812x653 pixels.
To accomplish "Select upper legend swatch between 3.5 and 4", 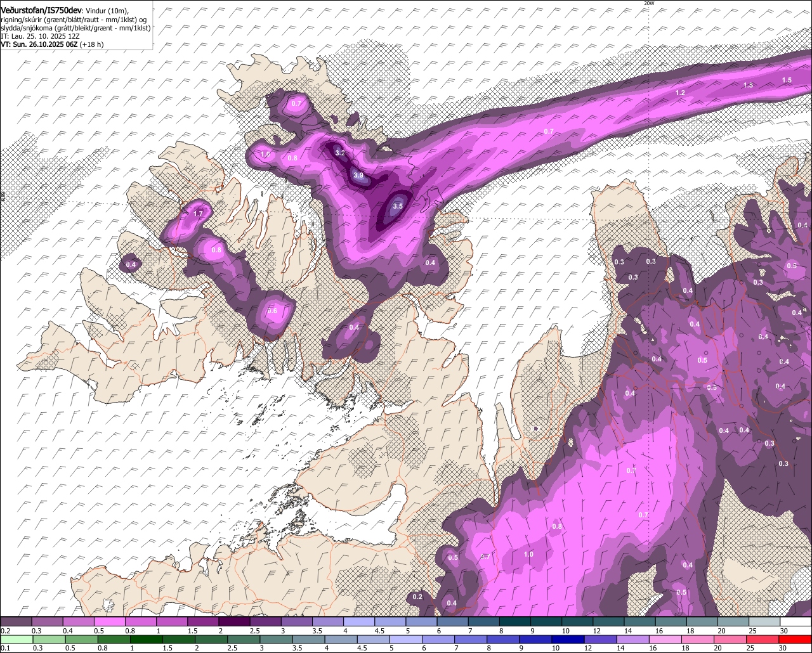I will click(328, 622).
